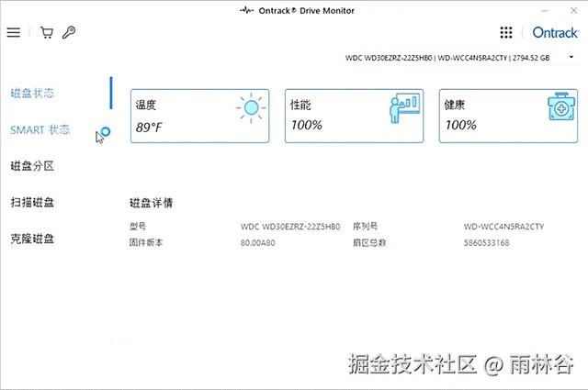The image size is (588, 390).
Task: Click the 序列号 label
Action: [365, 227]
